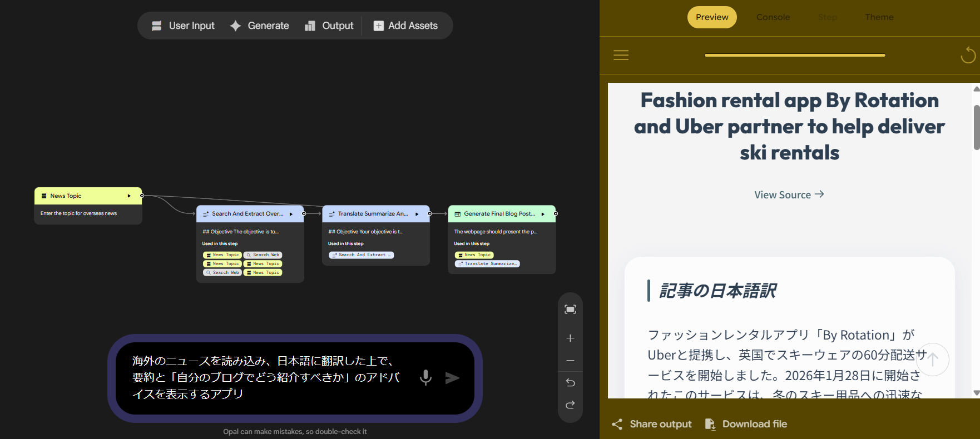The width and height of the screenshot is (980, 439).
Task: Restart preview with the reload icon
Action: pos(968,55)
